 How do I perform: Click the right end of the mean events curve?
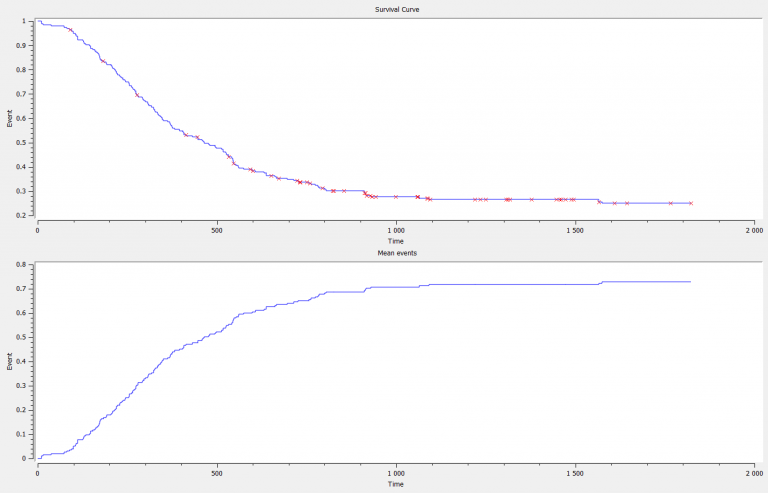690,282
